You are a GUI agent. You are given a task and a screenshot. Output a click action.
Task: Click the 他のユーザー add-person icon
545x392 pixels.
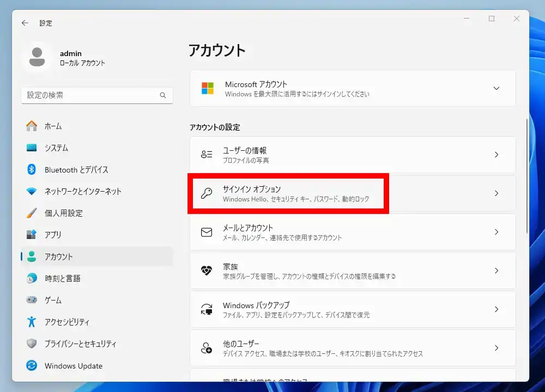[x=207, y=348]
